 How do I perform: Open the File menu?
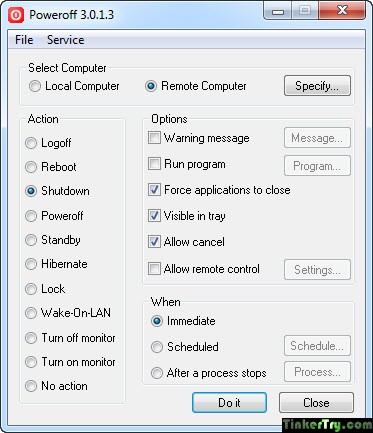tap(24, 40)
